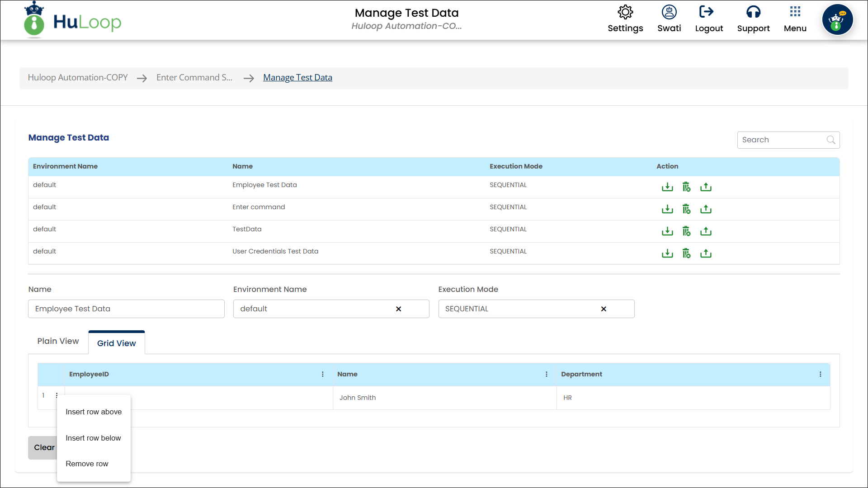Open the Menu grid icon

point(795,12)
